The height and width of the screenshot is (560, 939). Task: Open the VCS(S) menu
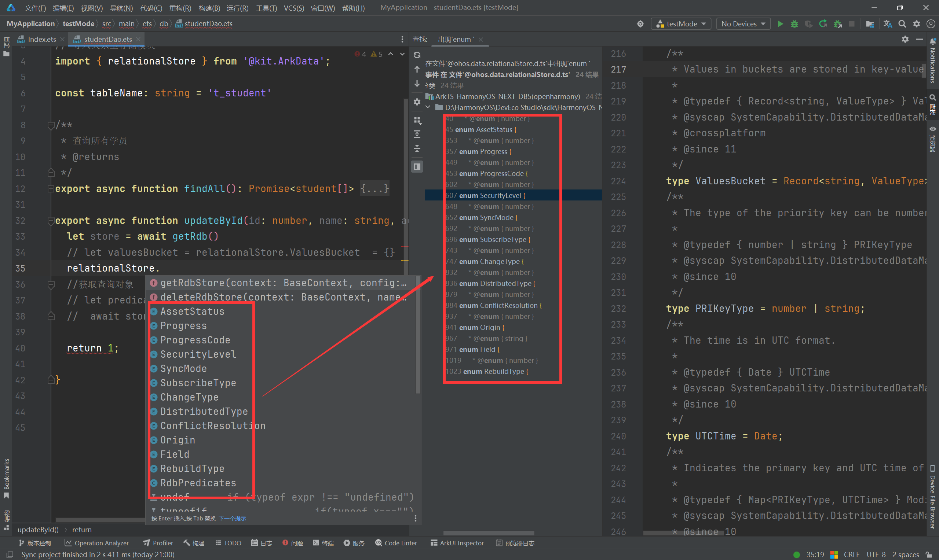coord(294,8)
